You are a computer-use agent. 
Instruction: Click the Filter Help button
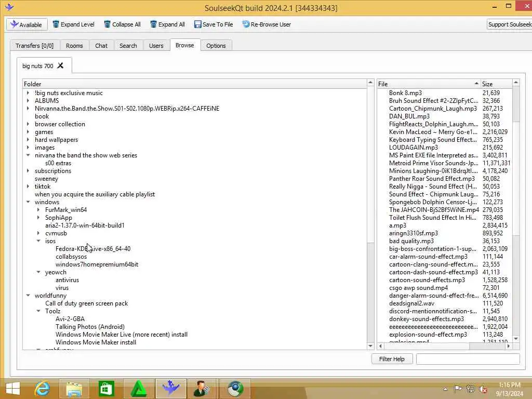[392, 359]
